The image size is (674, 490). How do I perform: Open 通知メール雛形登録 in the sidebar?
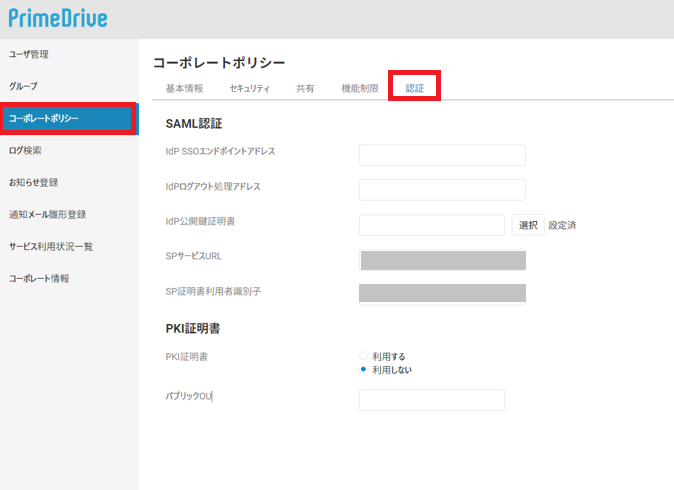pos(47,214)
